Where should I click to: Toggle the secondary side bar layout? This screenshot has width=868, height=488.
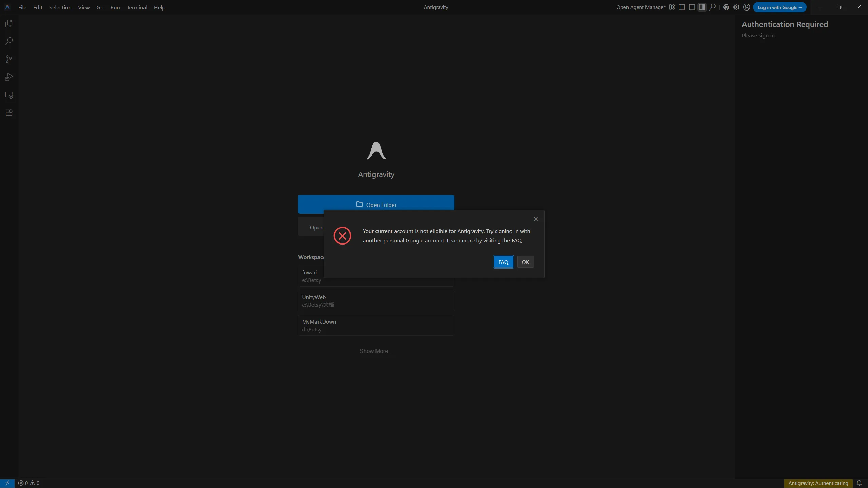702,7
